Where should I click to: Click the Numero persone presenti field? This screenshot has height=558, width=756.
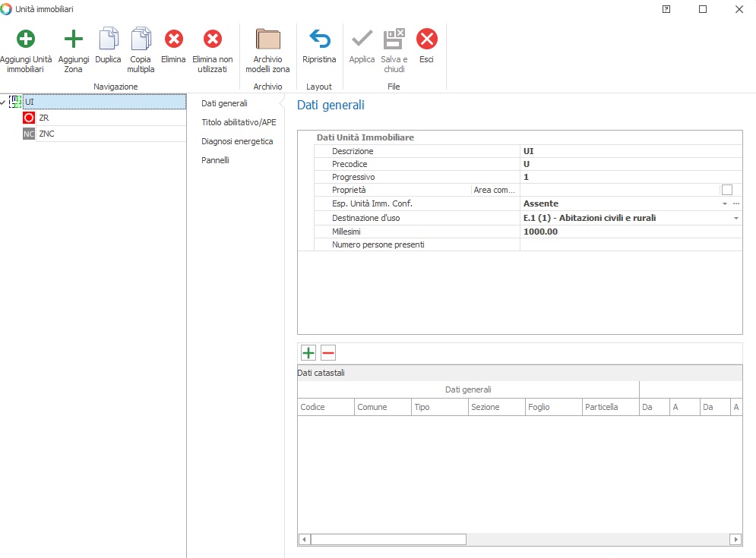click(x=630, y=245)
